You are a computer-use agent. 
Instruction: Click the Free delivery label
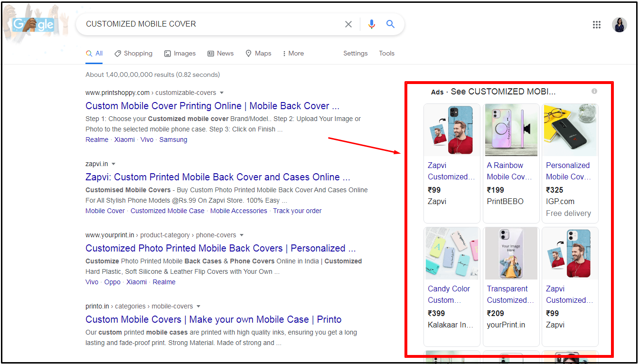(x=568, y=214)
